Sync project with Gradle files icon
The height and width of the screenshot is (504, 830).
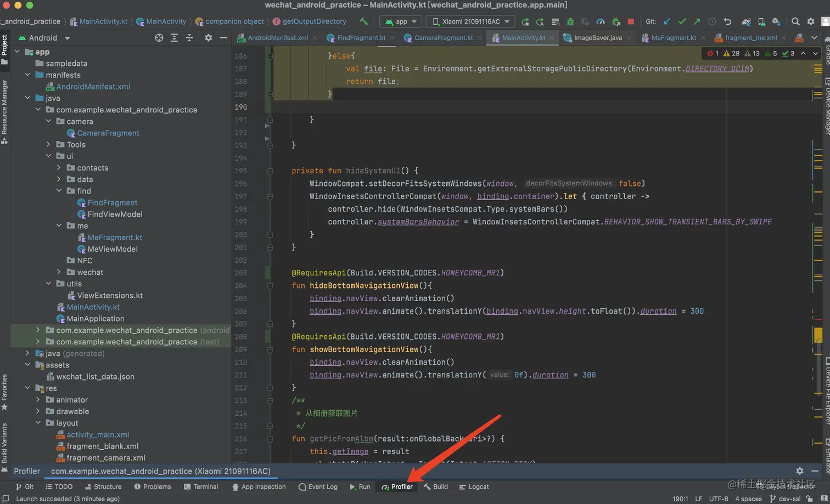pyautogui.click(x=747, y=21)
